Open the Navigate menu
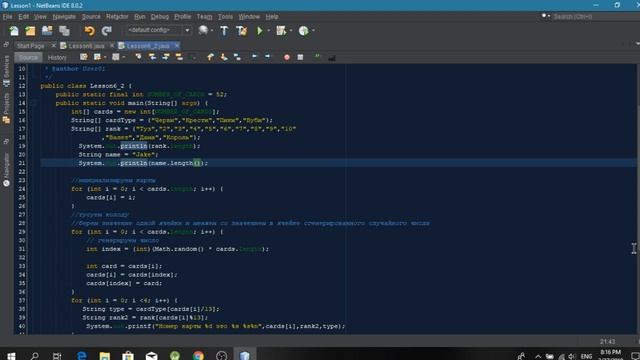640x360 pixels. coord(64,17)
